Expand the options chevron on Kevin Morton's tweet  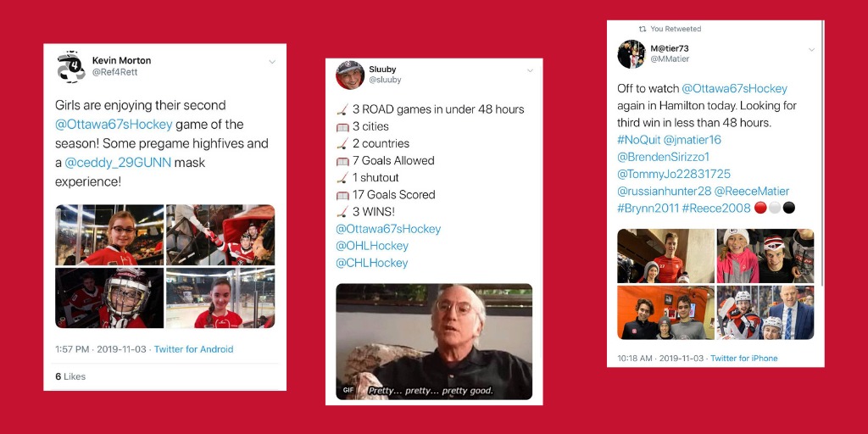click(272, 62)
